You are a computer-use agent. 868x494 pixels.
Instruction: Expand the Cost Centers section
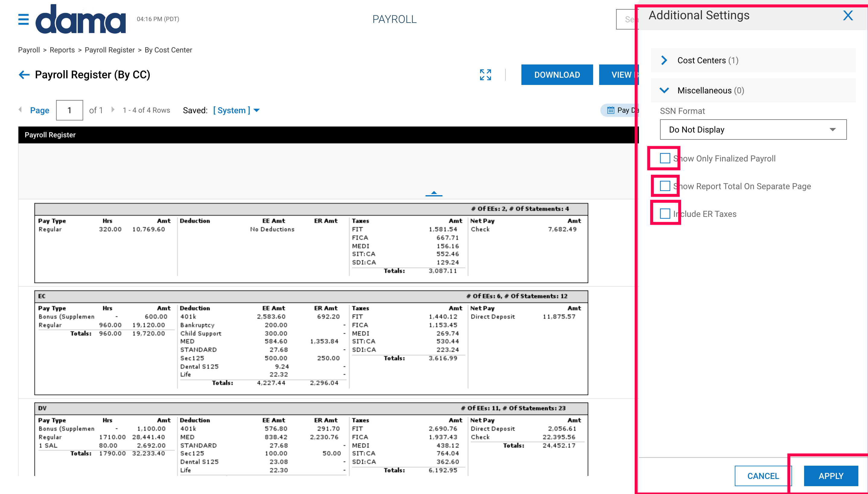pyautogui.click(x=664, y=60)
